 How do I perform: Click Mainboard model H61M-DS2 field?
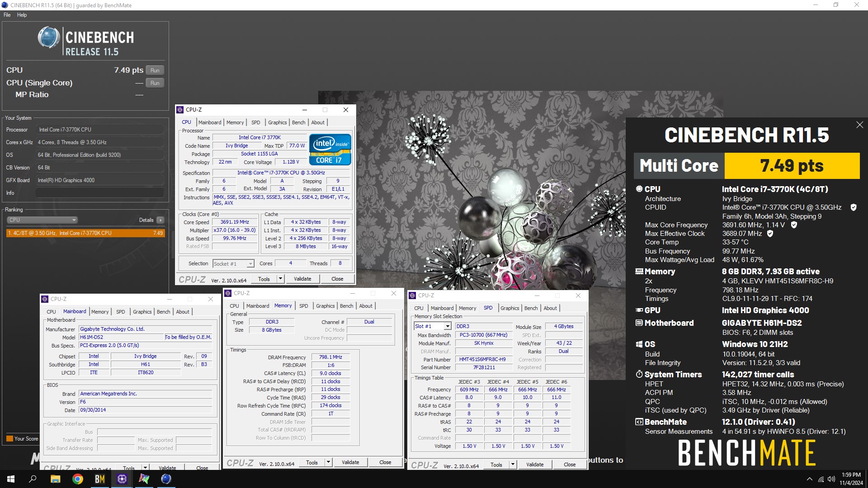click(121, 337)
